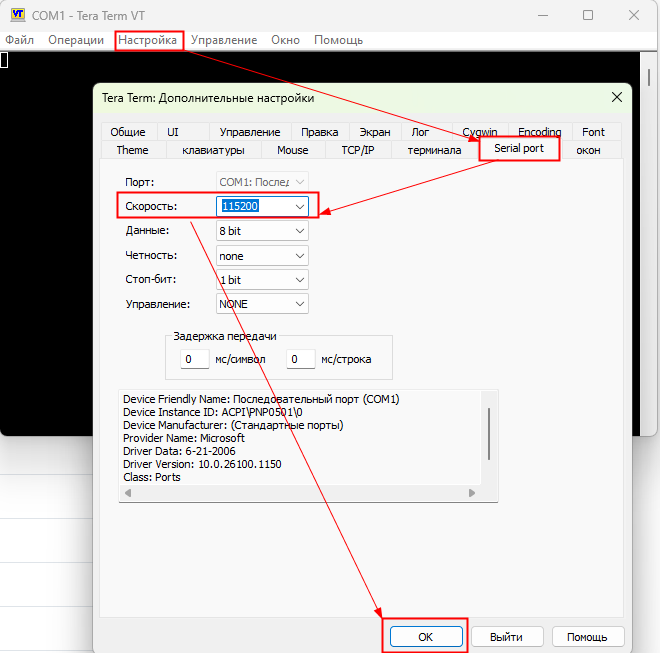Expand the Скорость baud rate dropdown
This screenshot has width=660, height=653.
[299, 206]
